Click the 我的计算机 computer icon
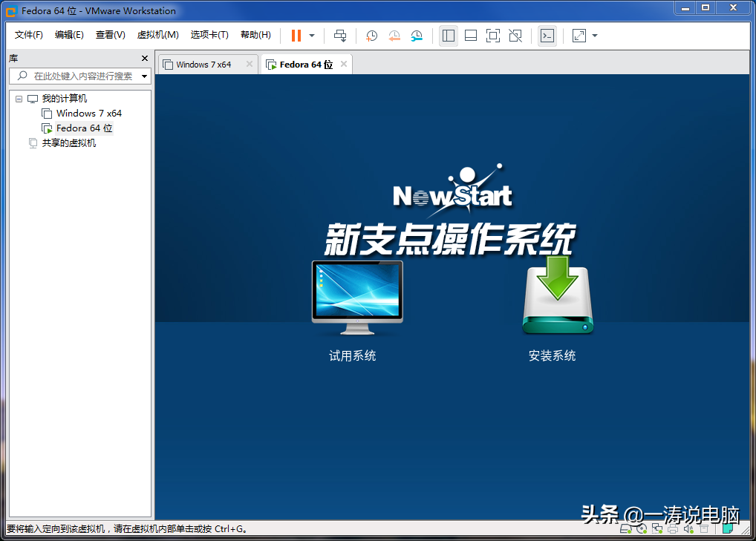This screenshot has height=541, width=756. coord(32,99)
